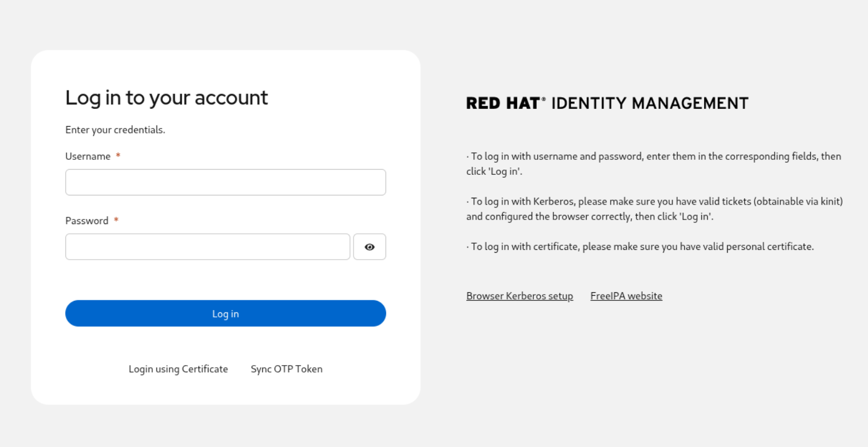Click the Username field label
Viewport: 868px width, 447px height.
88,156
